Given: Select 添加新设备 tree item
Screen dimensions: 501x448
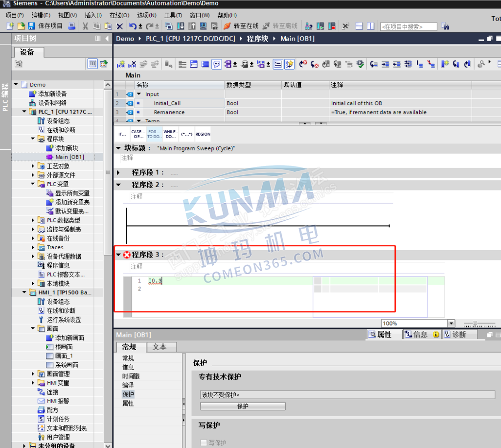Looking at the screenshot, I should coord(48,94).
